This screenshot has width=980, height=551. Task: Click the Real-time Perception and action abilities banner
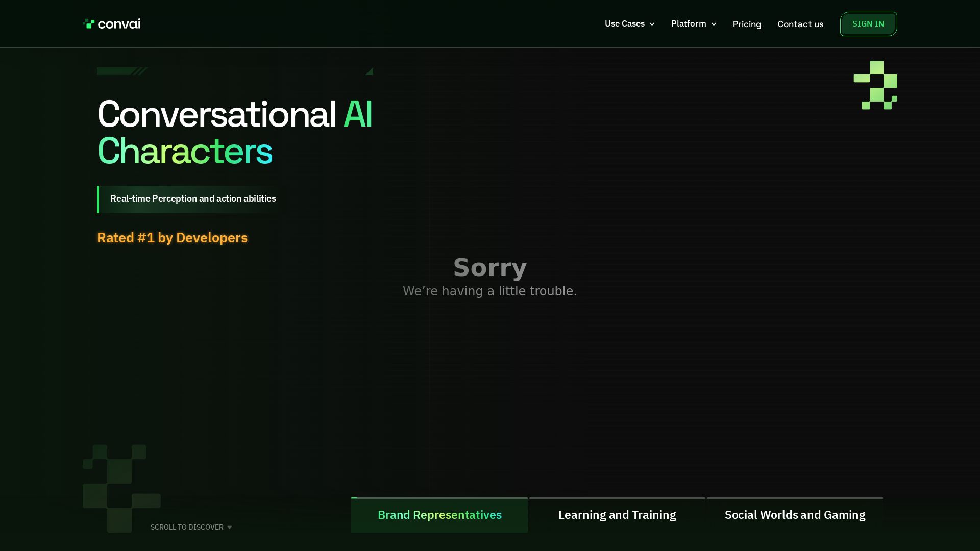coord(192,199)
